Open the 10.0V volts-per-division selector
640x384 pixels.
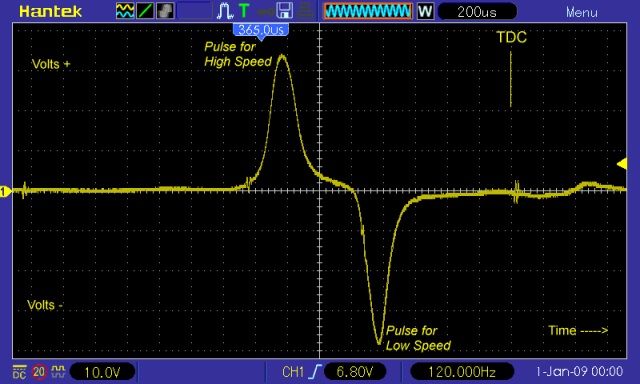[x=102, y=372]
